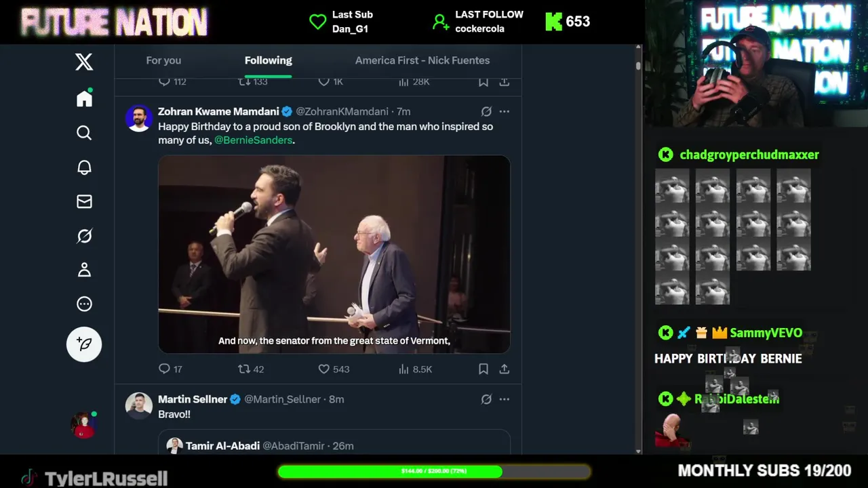Repost the top post with 133 reposts

[253, 81]
